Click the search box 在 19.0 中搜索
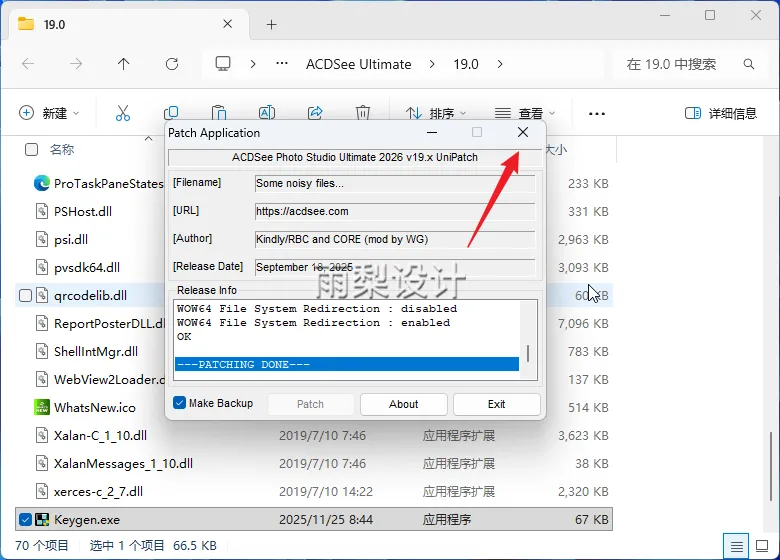This screenshot has height=560, width=780. (x=671, y=64)
